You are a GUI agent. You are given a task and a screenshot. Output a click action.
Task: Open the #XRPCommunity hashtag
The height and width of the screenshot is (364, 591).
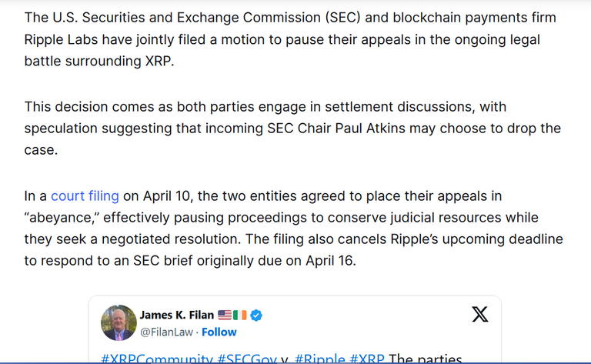pos(157,359)
